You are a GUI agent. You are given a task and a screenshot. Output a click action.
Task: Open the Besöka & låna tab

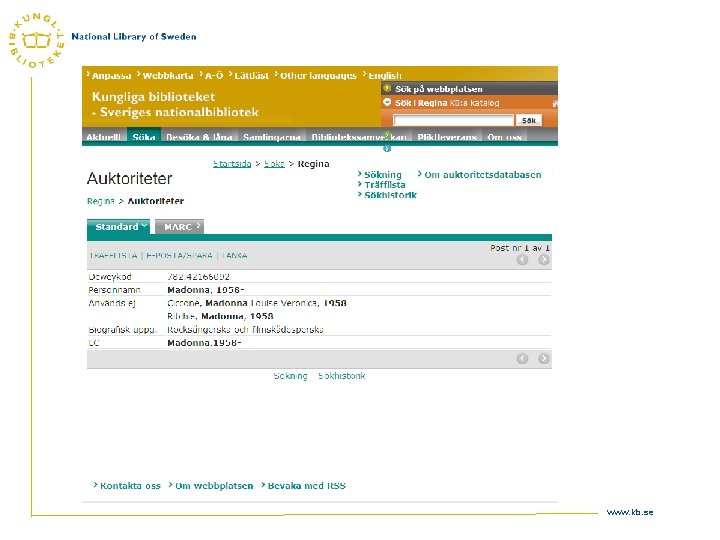tap(199, 137)
